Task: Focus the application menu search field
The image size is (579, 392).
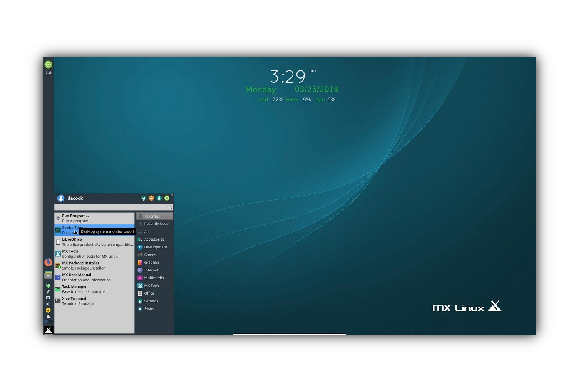Action: pos(114,207)
